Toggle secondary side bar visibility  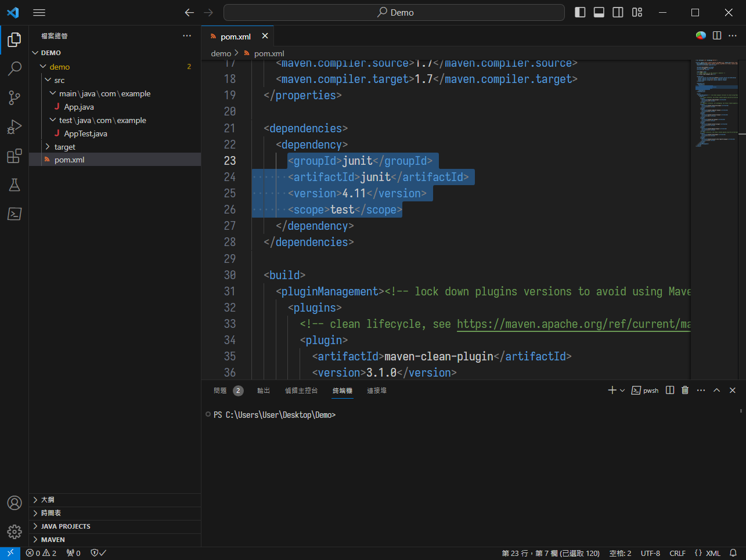(x=618, y=13)
